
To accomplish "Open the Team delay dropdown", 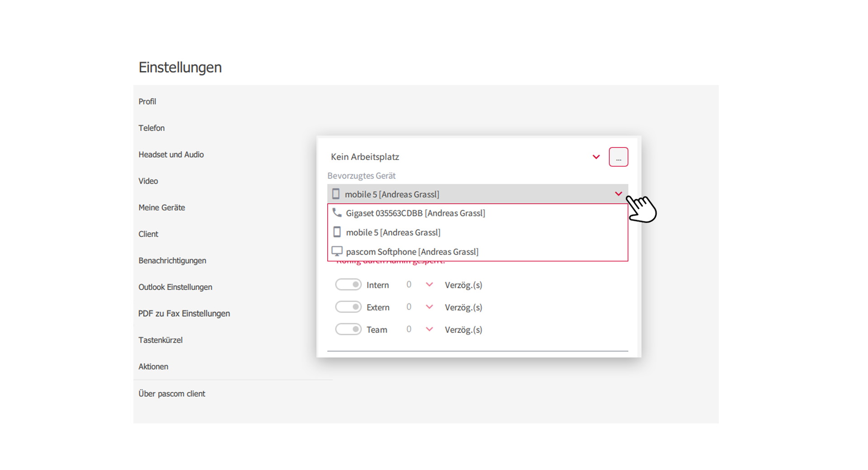I will click(x=429, y=329).
